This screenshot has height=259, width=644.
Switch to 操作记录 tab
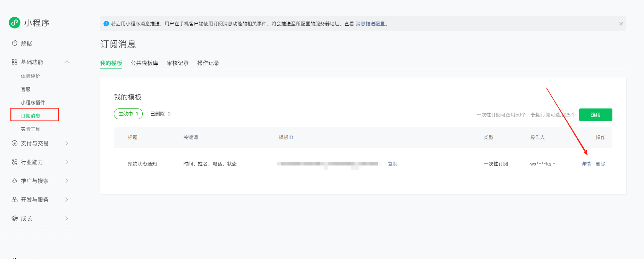tap(208, 63)
